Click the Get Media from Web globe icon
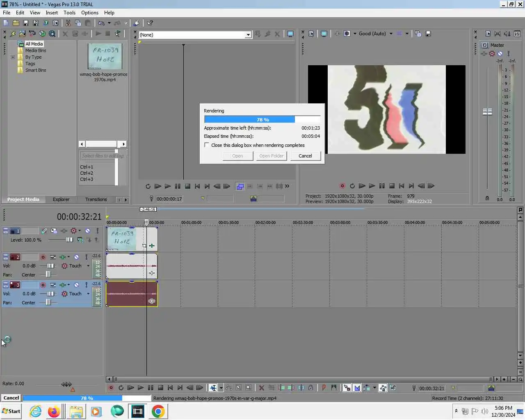525x420 pixels. (42, 34)
